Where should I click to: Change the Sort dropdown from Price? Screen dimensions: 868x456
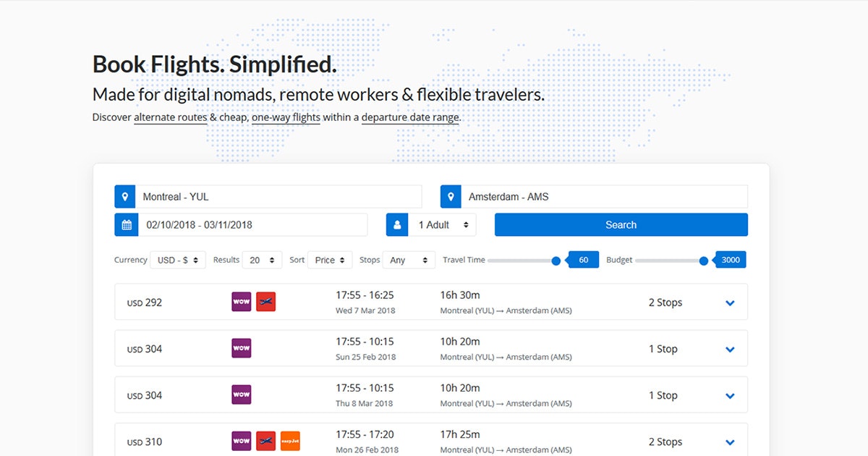(x=330, y=259)
